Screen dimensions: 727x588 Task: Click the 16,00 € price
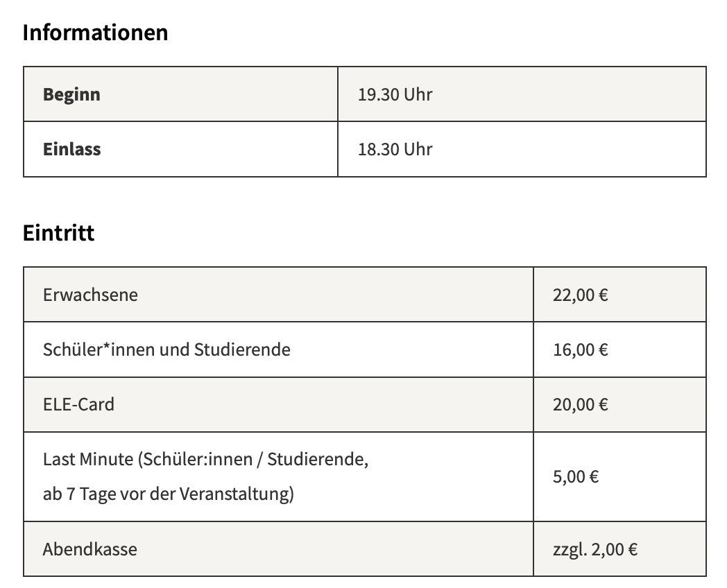[x=581, y=349]
